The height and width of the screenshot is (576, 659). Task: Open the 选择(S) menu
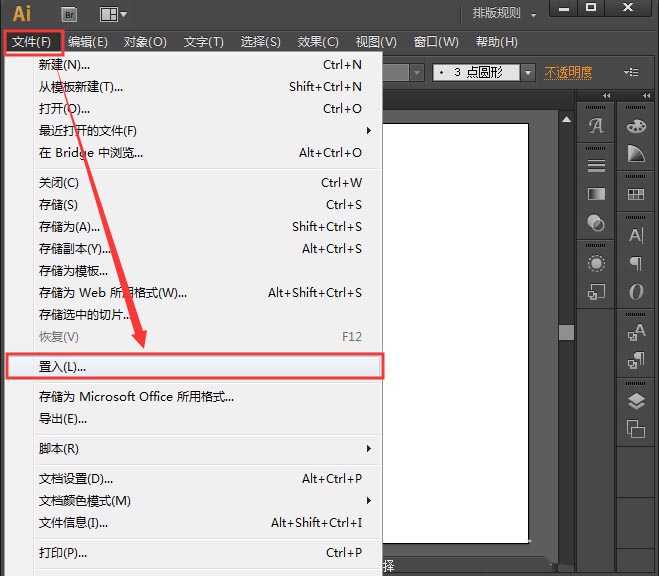pos(261,42)
